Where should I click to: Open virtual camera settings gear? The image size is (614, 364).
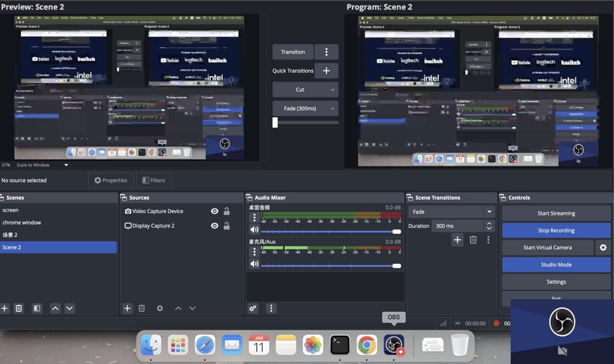(603, 247)
